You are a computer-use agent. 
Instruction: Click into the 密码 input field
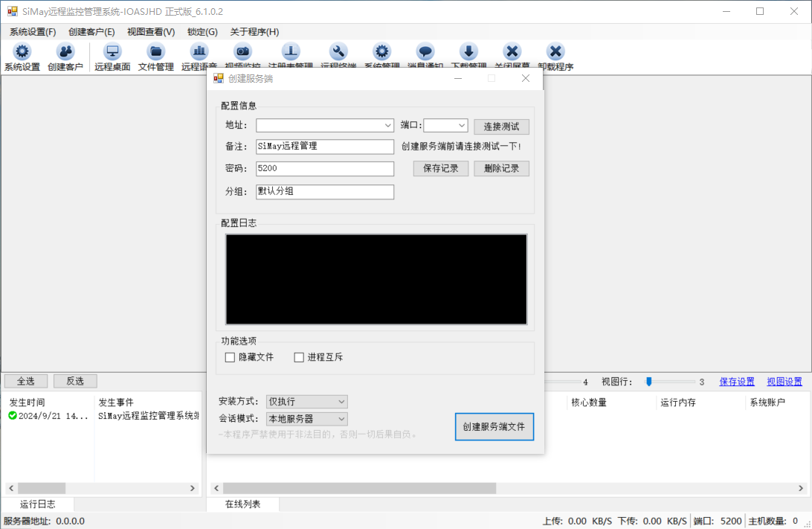(325, 168)
